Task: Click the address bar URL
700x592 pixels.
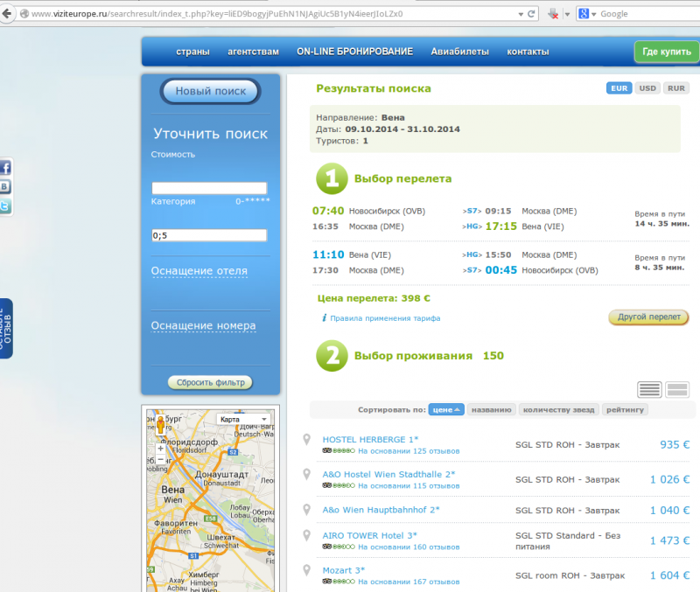Action: coord(216,14)
